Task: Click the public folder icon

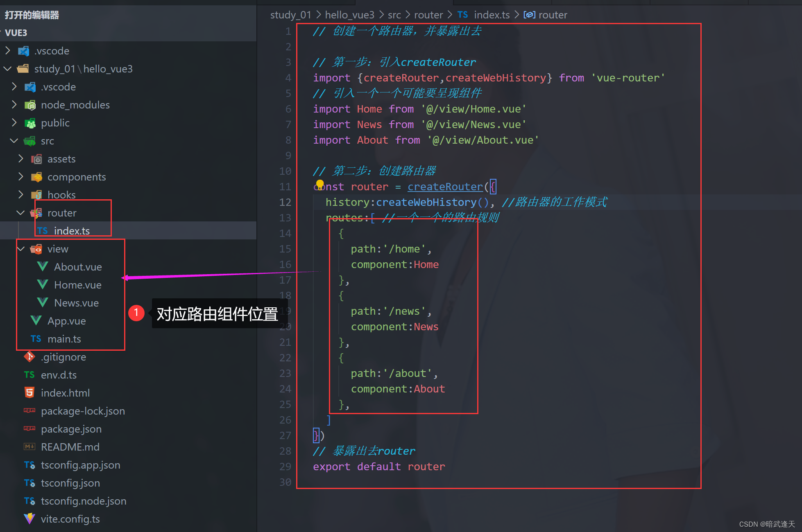Action: [x=30, y=123]
